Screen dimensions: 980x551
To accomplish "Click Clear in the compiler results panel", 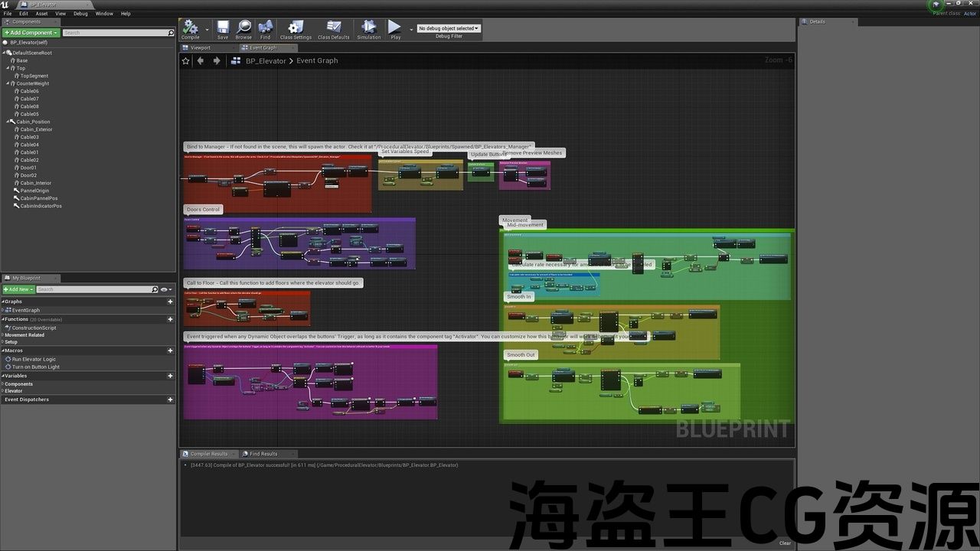I will (x=785, y=543).
